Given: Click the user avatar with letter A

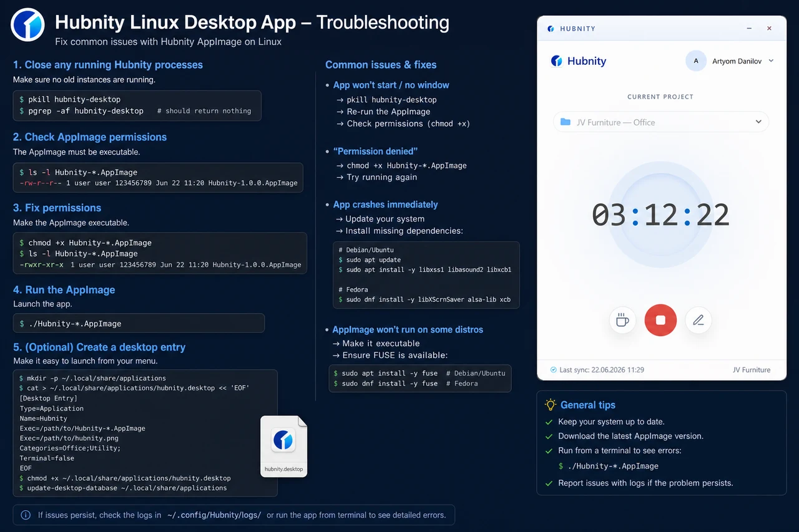Looking at the screenshot, I should [695, 61].
